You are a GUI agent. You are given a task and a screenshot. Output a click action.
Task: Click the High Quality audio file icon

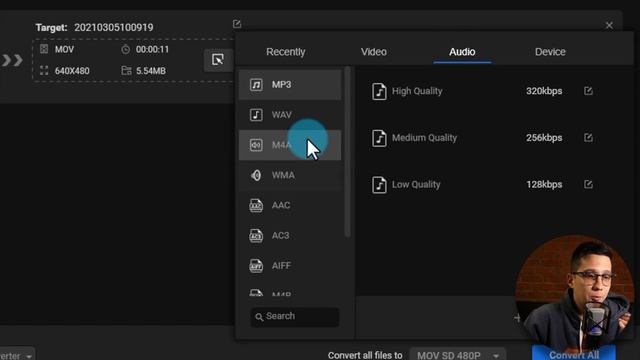pos(379,91)
